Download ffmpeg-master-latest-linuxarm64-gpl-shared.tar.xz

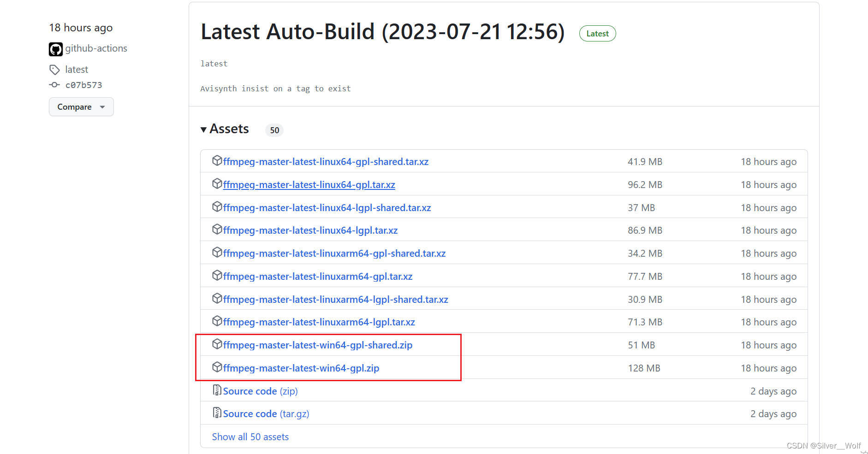tap(334, 254)
